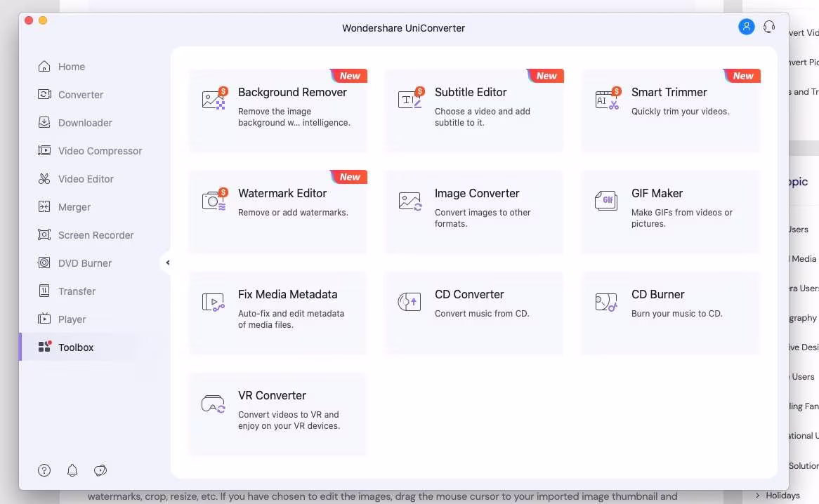
Task: Click the feedback icon beside the bell
Action: (100, 470)
